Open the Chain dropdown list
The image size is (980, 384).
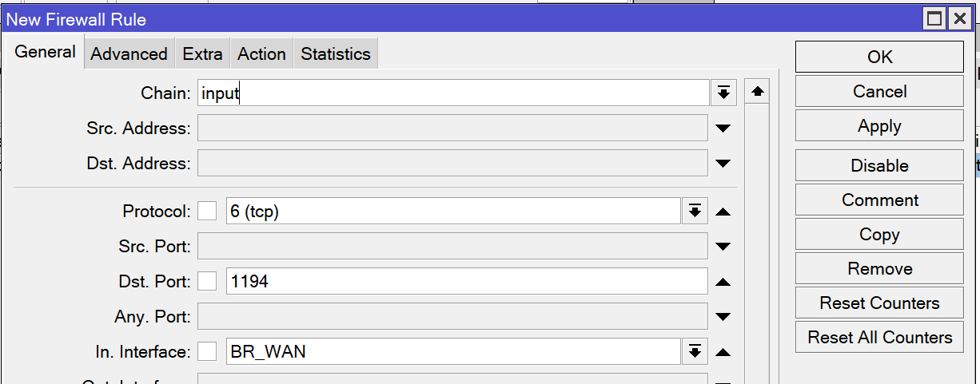point(723,93)
